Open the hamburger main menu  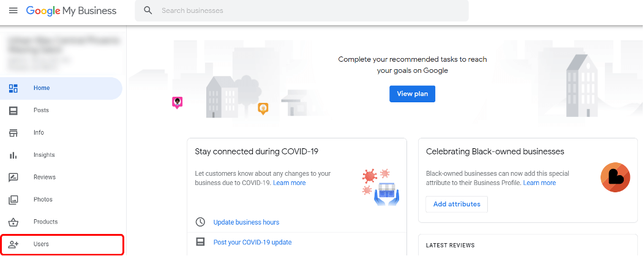pos(13,10)
